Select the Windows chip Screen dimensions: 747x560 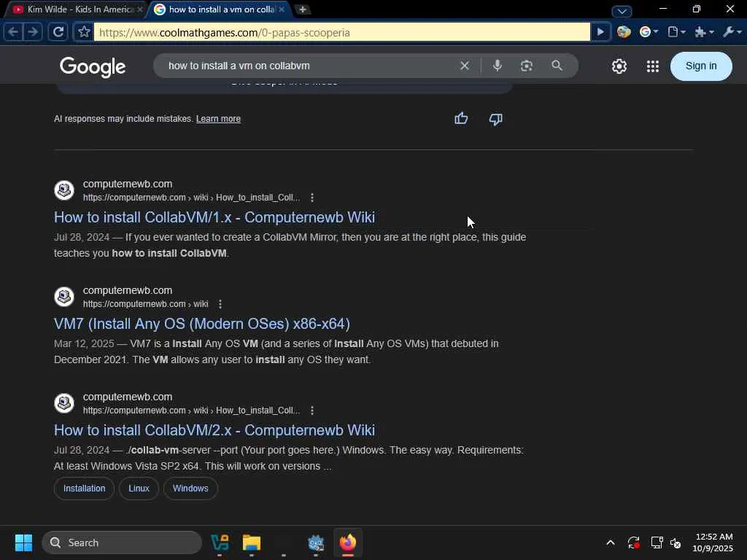190,488
